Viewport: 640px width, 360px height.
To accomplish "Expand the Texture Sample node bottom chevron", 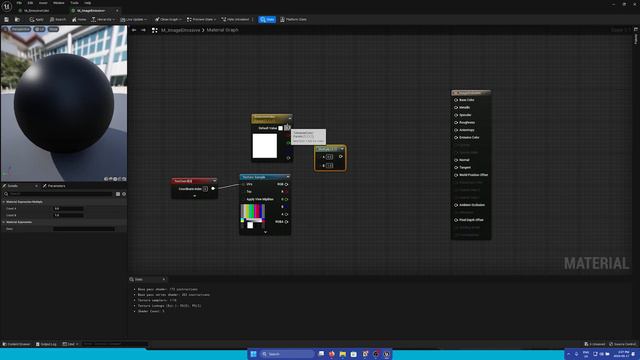I will point(265,232).
